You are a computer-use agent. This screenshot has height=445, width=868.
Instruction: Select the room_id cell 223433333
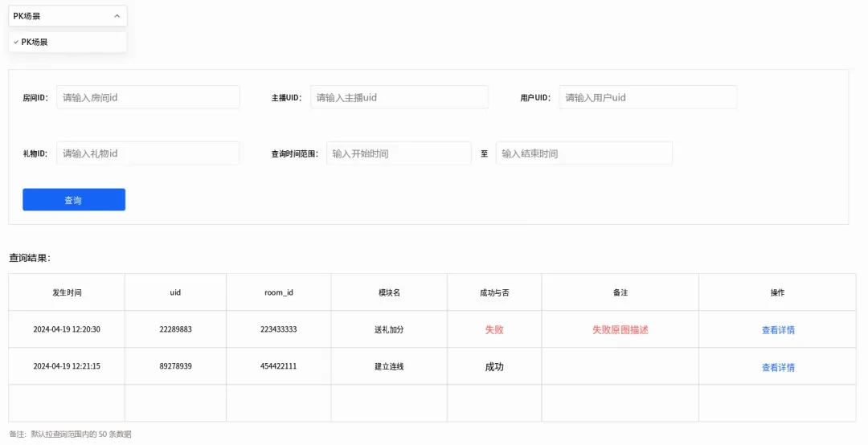click(x=278, y=329)
